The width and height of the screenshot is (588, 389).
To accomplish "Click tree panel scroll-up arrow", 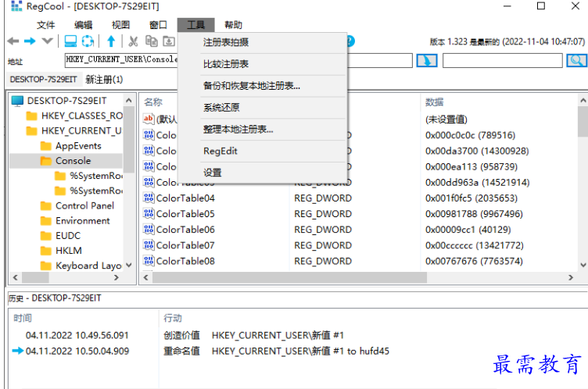I will click(128, 101).
